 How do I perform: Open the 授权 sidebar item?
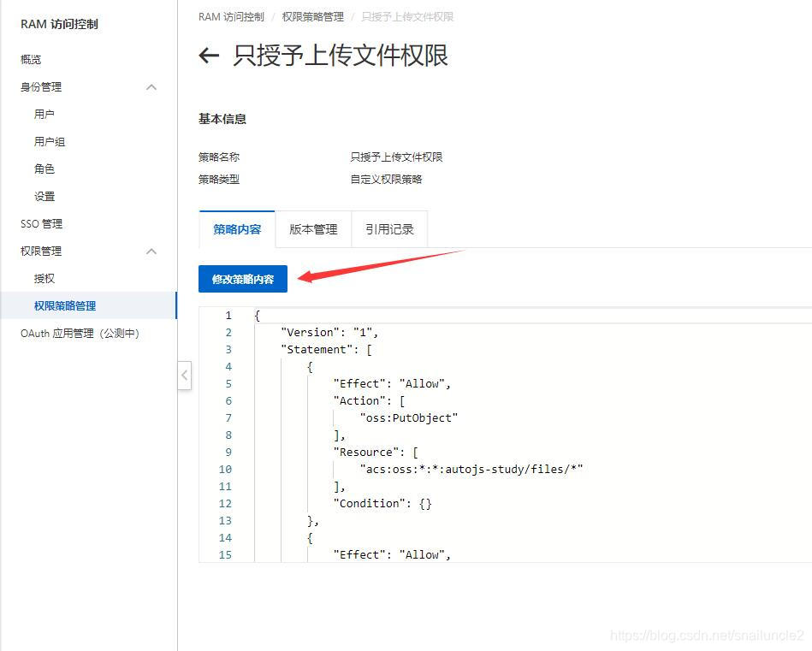pyautogui.click(x=44, y=279)
